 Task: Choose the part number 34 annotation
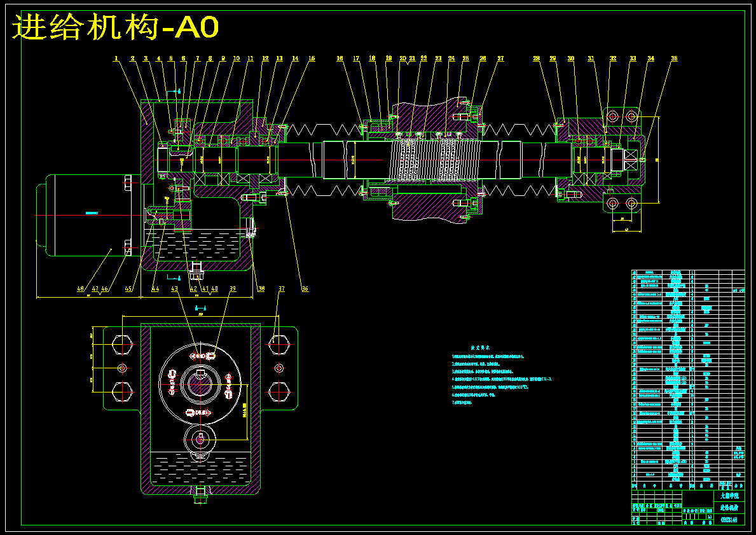click(651, 59)
